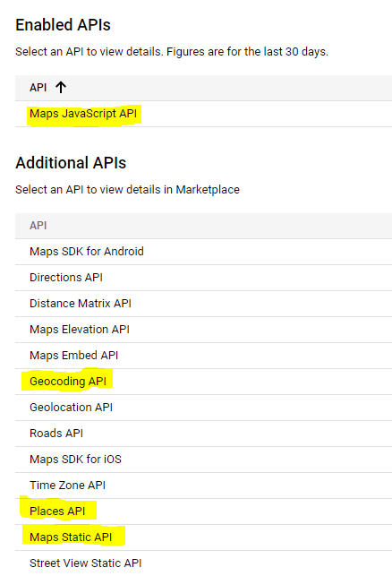Viewport: 392px width, 576px height.
Task: Select the highlighted Places API
Action: point(57,512)
